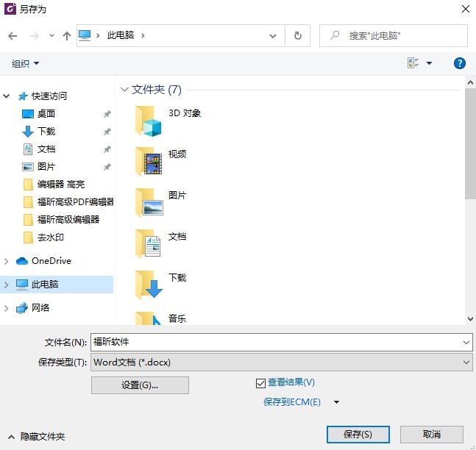Select the 下载 folder icon in file list
476x450 pixels.
149,285
